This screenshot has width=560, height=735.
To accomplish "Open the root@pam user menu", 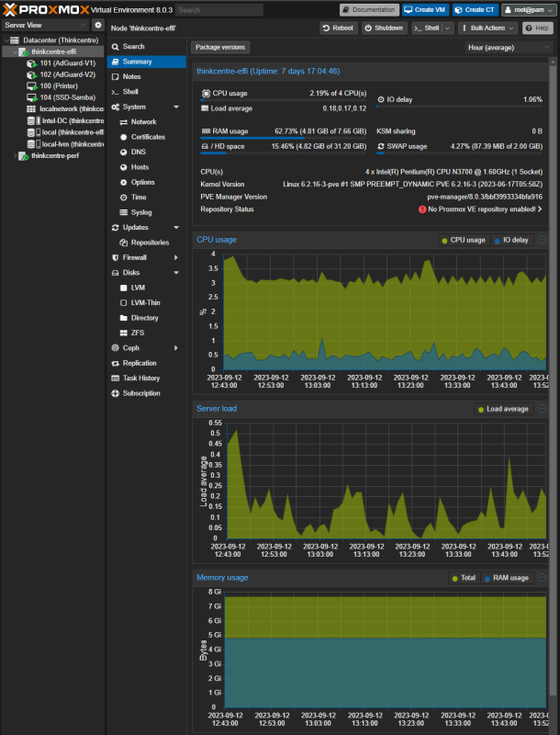I will coord(528,10).
